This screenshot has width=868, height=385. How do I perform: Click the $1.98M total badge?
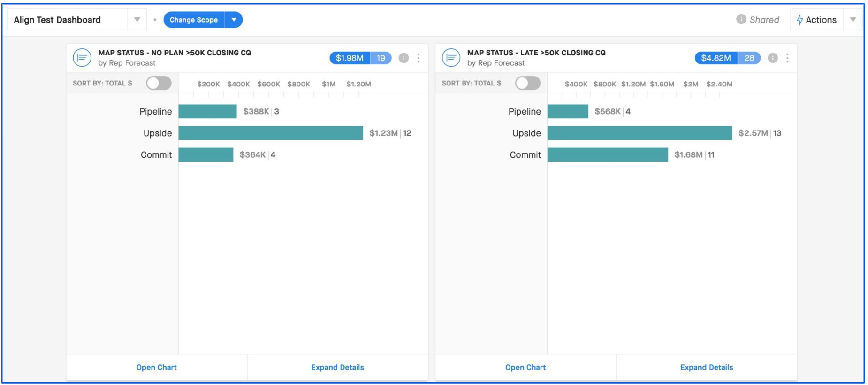(x=350, y=58)
